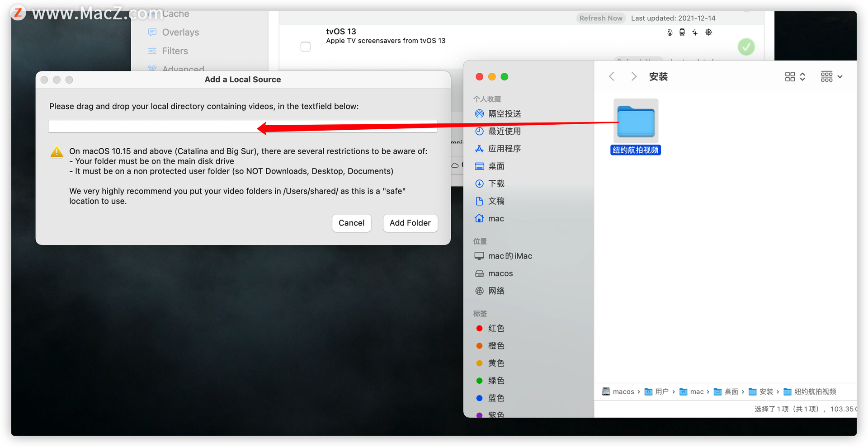Click 用户 in the Finder path bar
868x447 pixels.
[656, 392]
